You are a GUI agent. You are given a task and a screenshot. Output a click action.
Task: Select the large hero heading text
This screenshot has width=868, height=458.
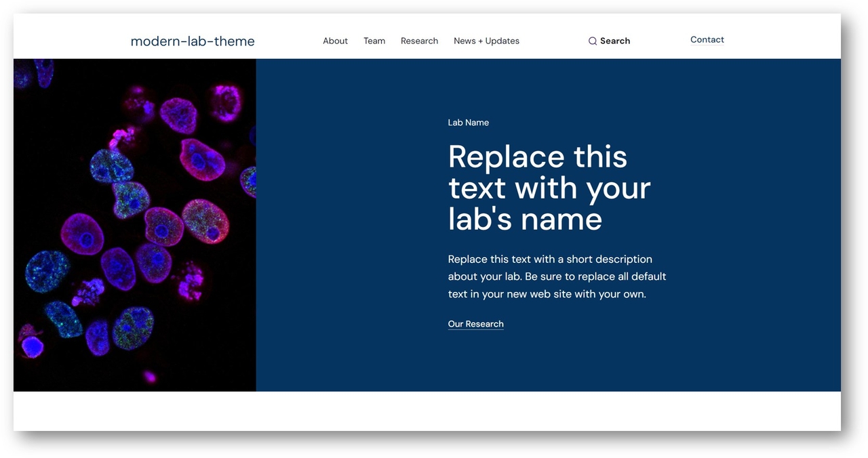pyautogui.click(x=549, y=188)
